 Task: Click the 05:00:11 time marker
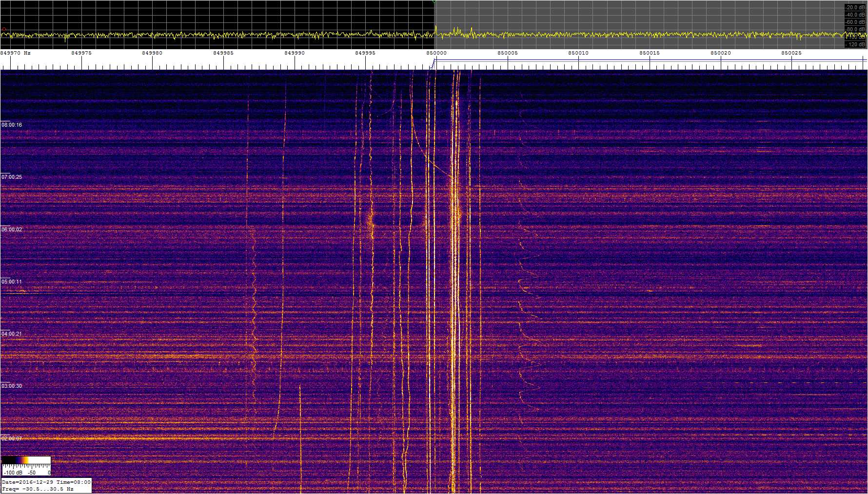[12, 282]
